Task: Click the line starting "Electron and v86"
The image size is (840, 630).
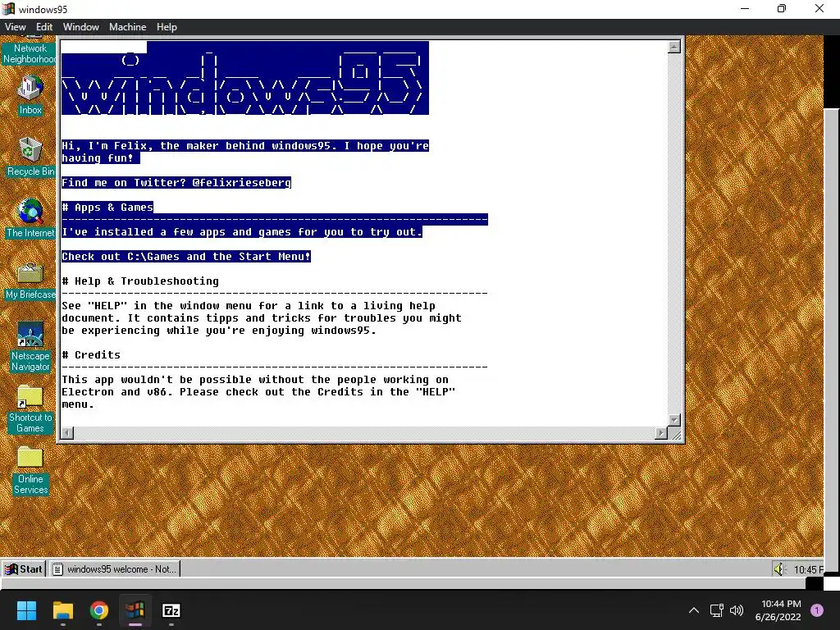Action: point(258,392)
